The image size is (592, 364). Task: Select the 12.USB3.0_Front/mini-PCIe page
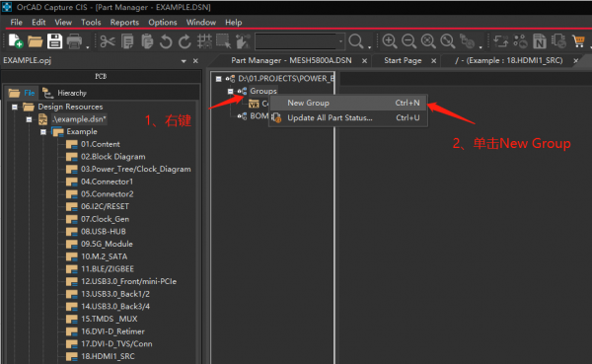(x=128, y=281)
